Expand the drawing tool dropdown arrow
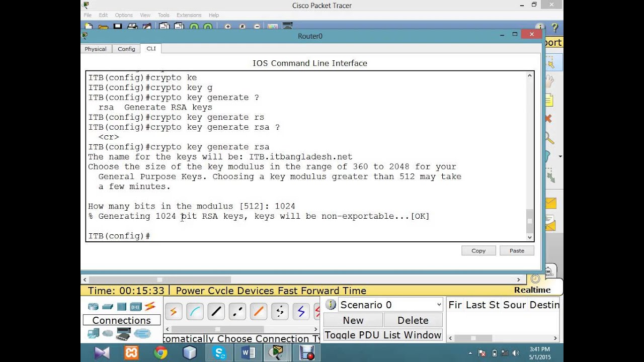Image resolution: width=644 pixels, height=362 pixels. point(560,157)
